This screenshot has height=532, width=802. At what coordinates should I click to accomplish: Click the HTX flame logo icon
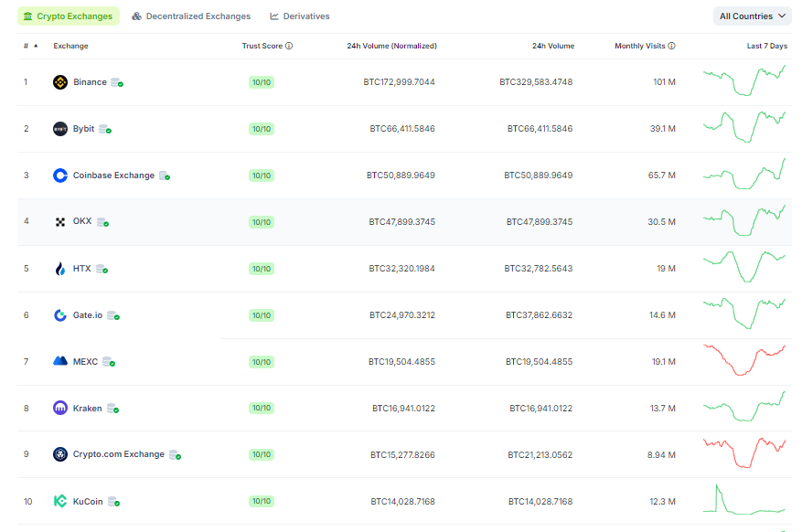60,269
